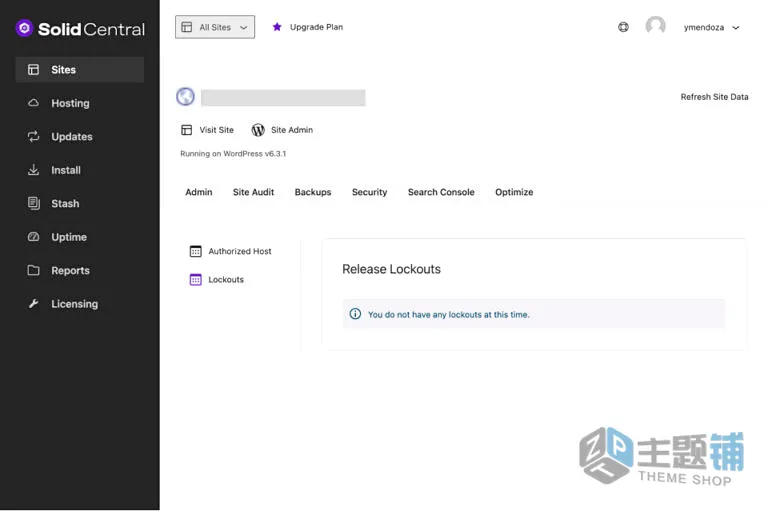This screenshot has height=511, width=768.
Task: Click the Visit Site link
Action: point(216,130)
